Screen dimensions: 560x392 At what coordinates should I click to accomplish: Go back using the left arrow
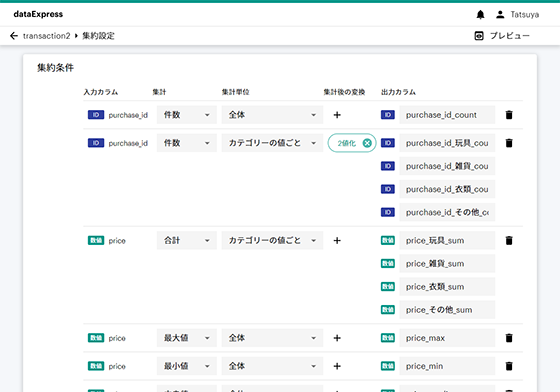14,36
